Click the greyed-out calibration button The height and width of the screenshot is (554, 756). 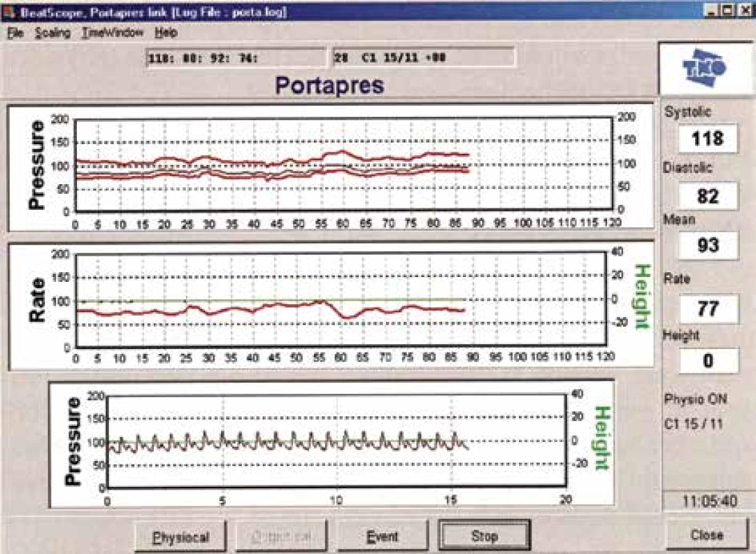pos(281,536)
